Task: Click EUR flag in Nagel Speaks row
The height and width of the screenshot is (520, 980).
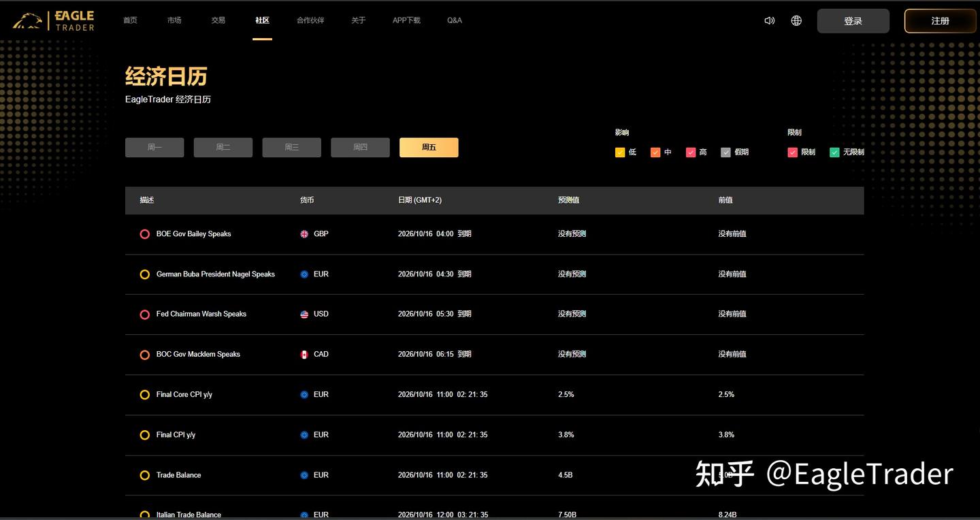Action: point(304,274)
